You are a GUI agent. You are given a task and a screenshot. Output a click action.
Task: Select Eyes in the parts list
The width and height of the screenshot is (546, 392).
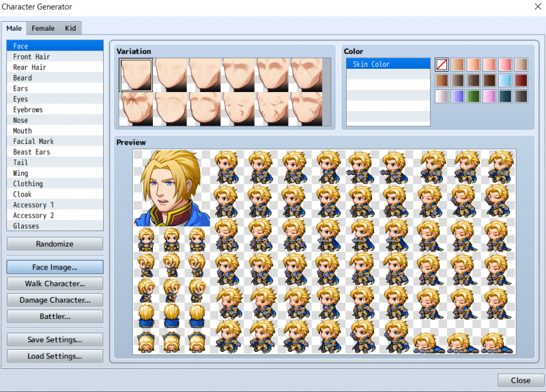(55, 99)
